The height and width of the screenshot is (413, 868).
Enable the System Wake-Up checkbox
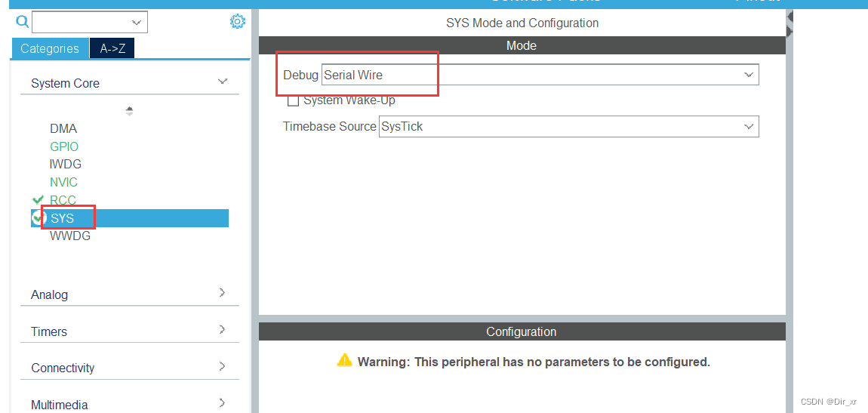pos(294,100)
